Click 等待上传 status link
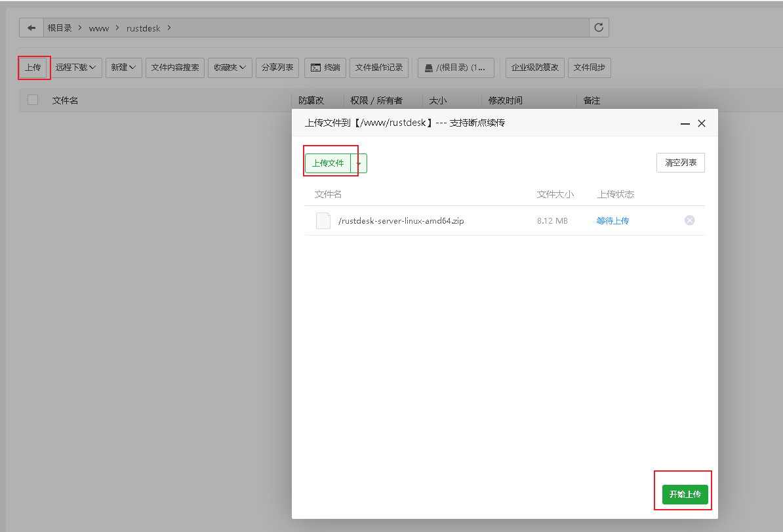 612,221
